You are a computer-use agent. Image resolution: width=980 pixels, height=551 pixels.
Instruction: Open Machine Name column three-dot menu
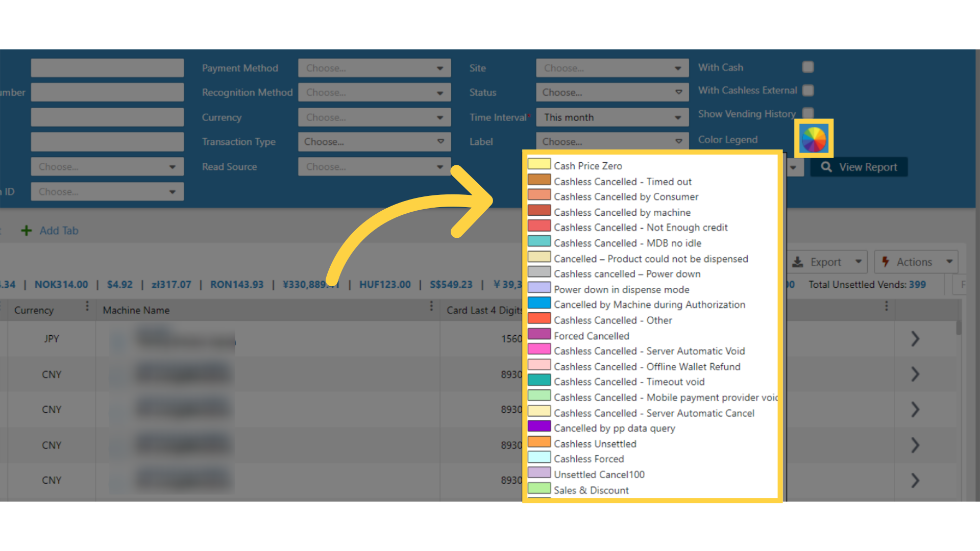point(431,306)
